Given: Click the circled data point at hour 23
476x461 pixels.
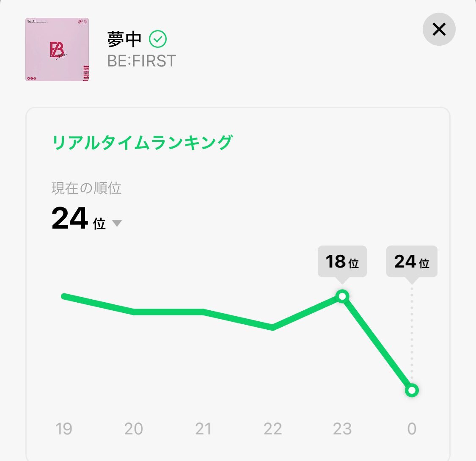Looking at the screenshot, I should pyautogui.click(x=342, y=297).
